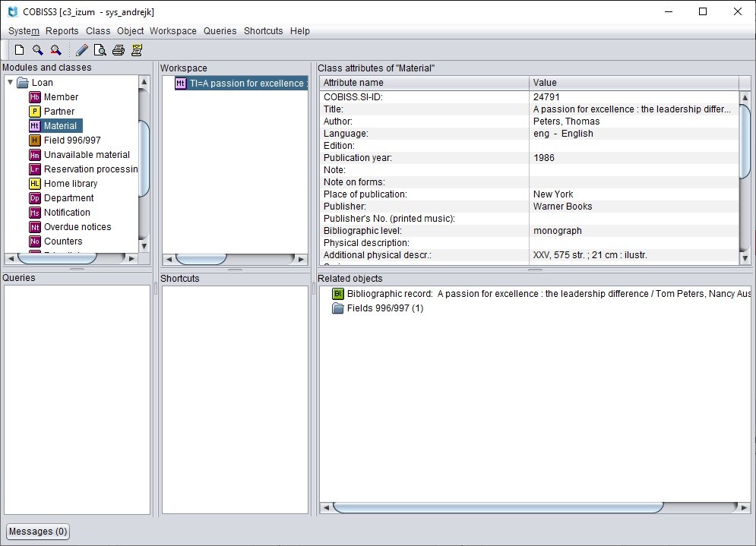Click the Workspace horizontal scrollbar thumb
This screenshot has height=546, width=756.
coord(201,259)
